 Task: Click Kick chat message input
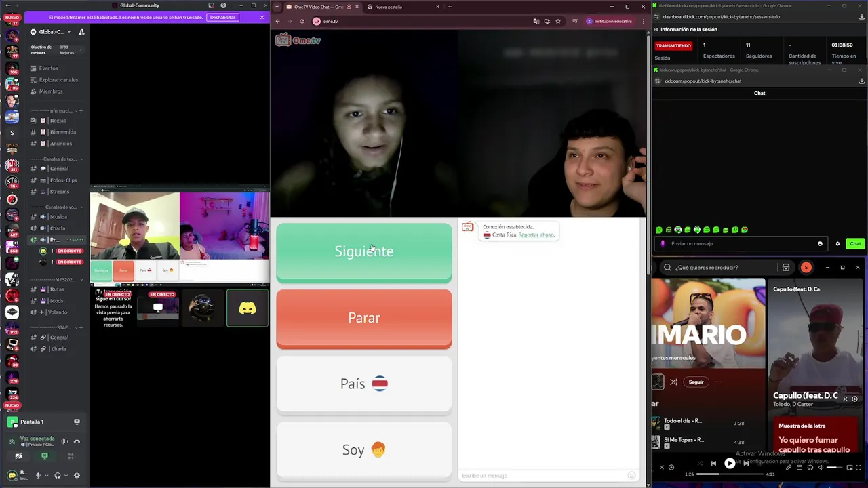pos(741,243)
